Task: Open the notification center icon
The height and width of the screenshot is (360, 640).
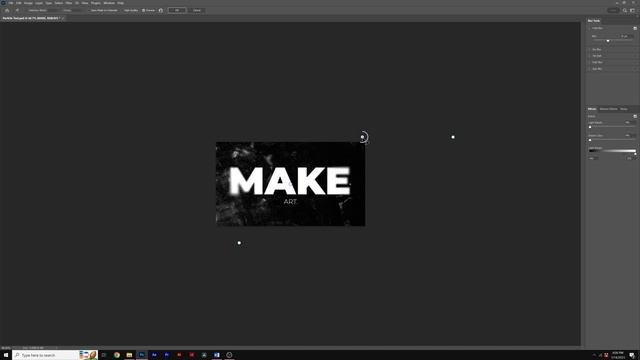Action: pyautogui.click(x=632, y=355)
